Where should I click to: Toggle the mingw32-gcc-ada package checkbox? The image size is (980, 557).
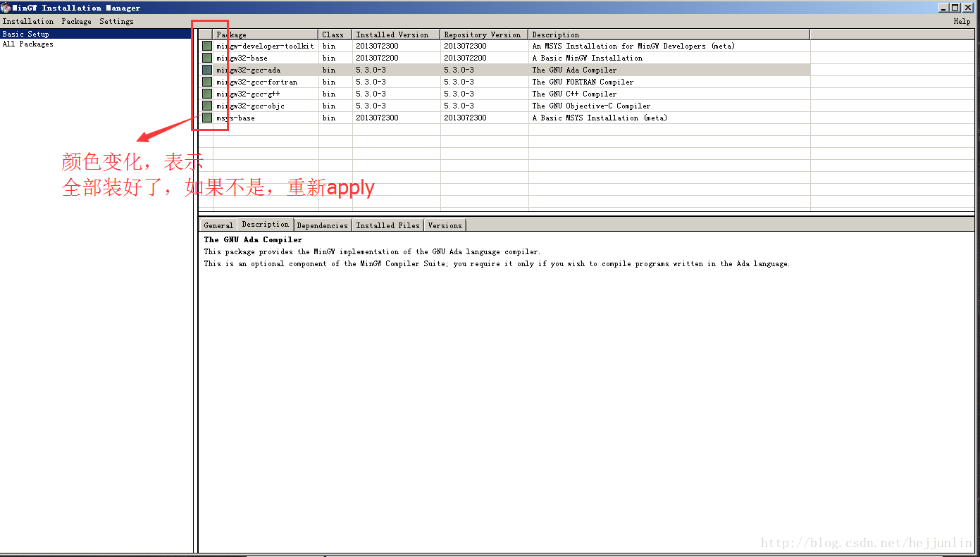(x=207, y=70)
